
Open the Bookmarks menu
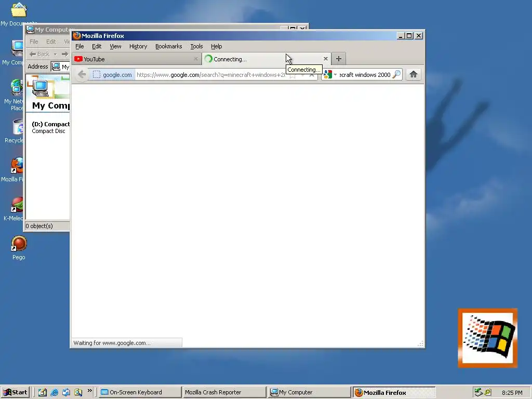[169, 46]
